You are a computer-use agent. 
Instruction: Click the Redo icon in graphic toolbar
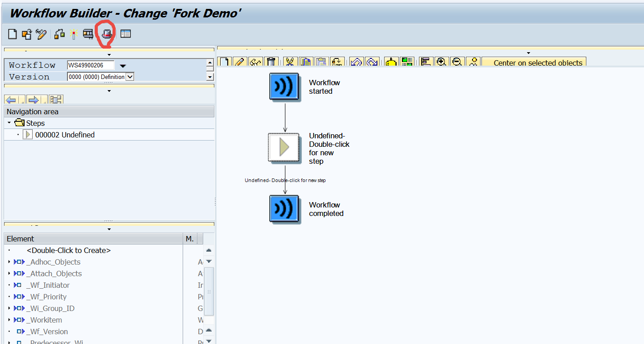pyautogui.click(x=372, y=62)
